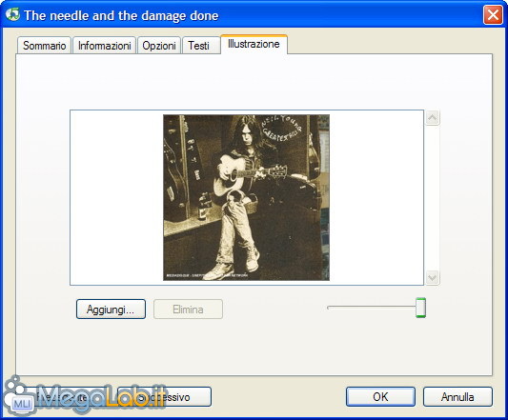This screenshot has height=420, width=508.
Task: Select the Opzioni tab
Action: pyautogui.click(x=159, y=46)
